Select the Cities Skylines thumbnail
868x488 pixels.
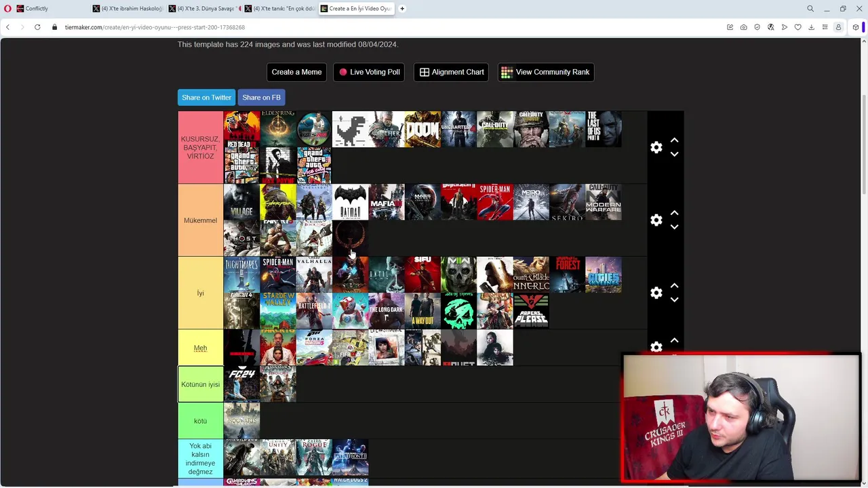pyautogui.click(x=604, y=274)
